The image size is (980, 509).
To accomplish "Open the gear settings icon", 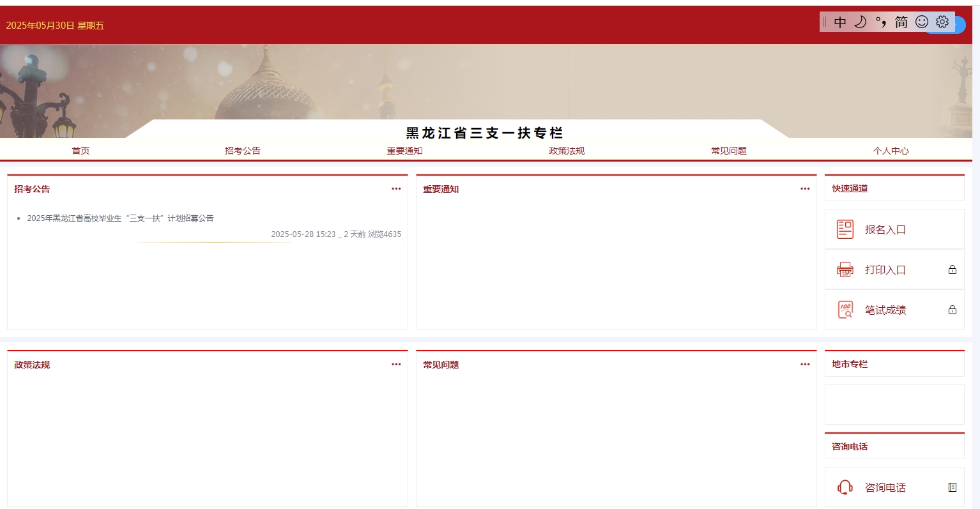I will tap(942, 21).
